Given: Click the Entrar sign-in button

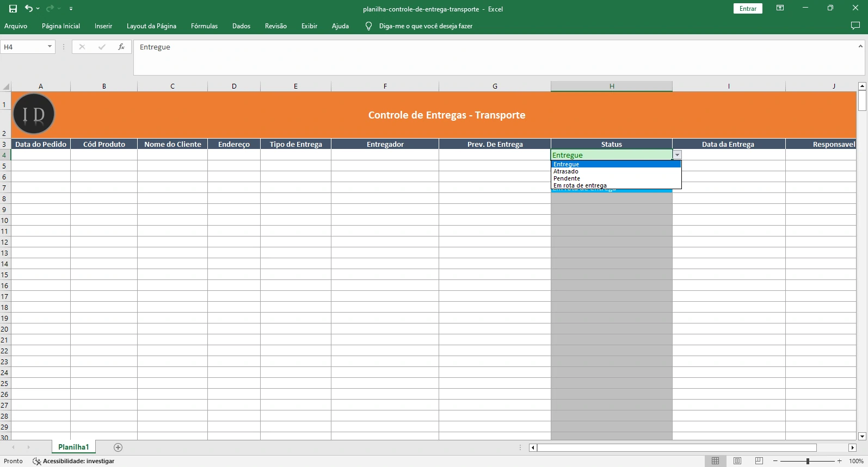Looking at the screenshot, I should [748, 9].
